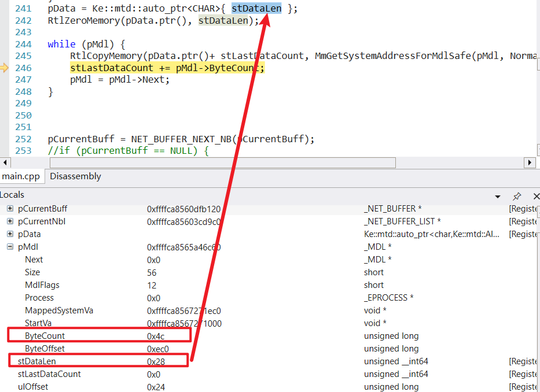This screenshot has height=392, width=540.
Task: Select the highlighted stDataLen on line 241
Action: (x=256, y=8)
